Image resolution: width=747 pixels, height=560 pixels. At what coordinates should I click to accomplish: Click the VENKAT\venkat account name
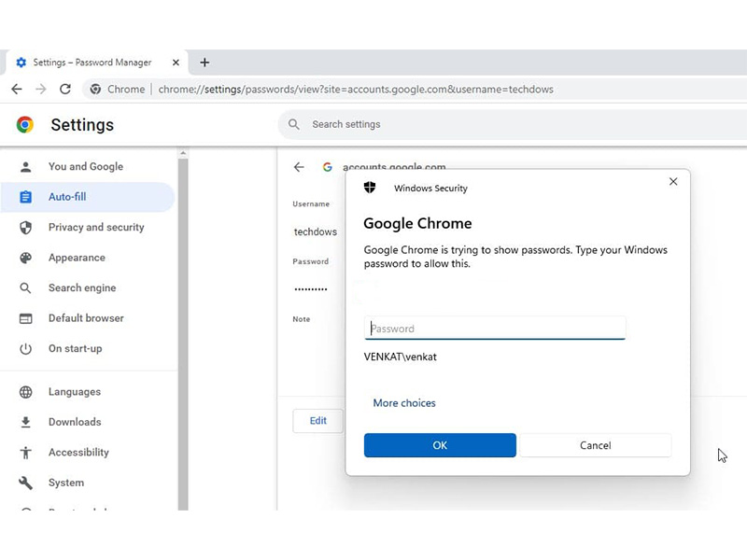tap(401, 357)
